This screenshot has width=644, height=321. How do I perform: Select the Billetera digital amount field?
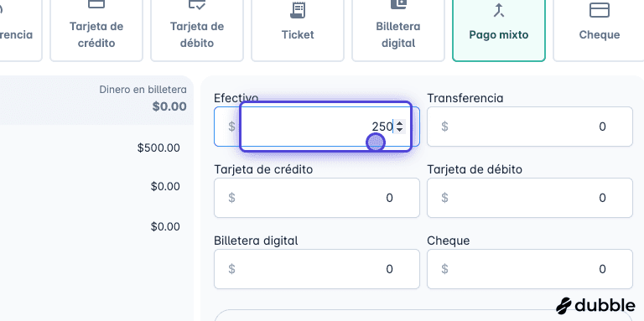317,269
